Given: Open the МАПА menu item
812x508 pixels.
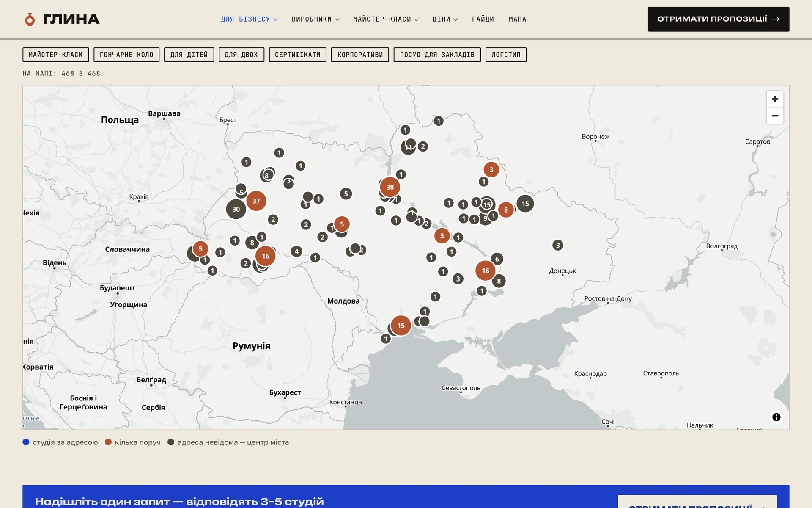Looking at the screenshot, I should pyautogui.click(x=518, y=19).
